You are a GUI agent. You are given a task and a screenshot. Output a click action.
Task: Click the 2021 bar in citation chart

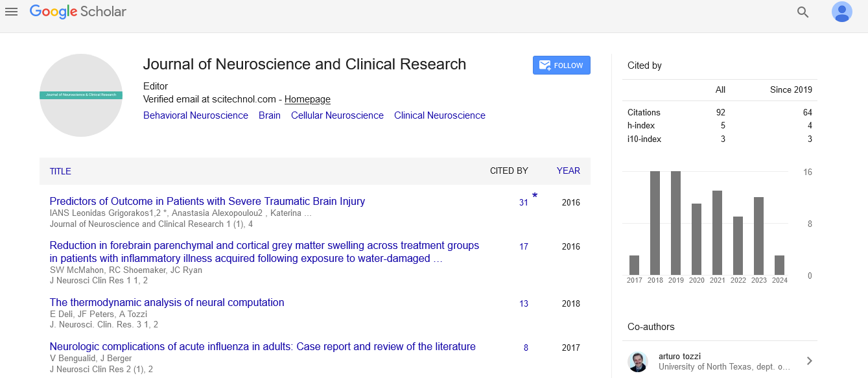718,233
